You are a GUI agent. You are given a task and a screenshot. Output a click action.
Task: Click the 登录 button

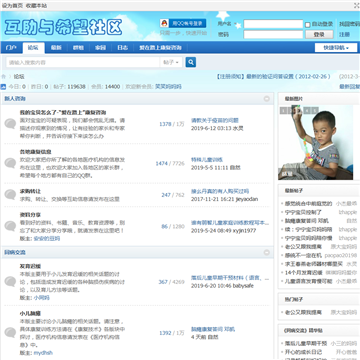point(319,34)
